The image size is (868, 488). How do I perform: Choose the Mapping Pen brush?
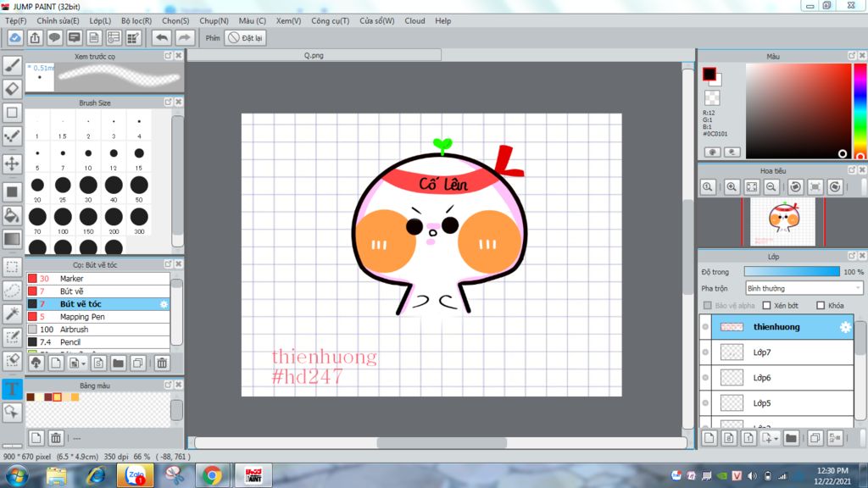(98, 317)
